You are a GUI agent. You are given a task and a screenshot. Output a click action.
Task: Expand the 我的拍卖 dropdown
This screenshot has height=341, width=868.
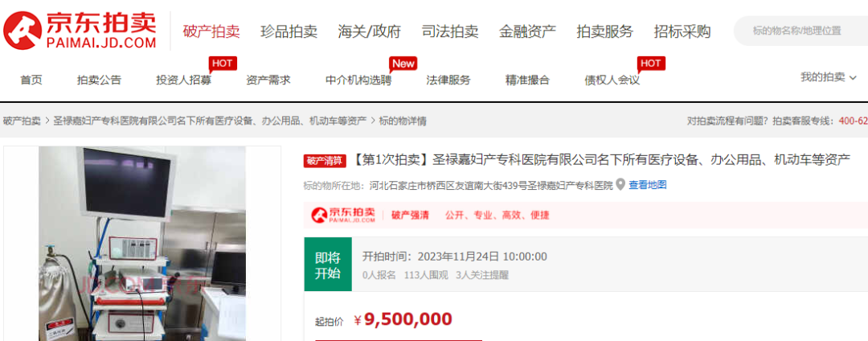click(829, 77)
